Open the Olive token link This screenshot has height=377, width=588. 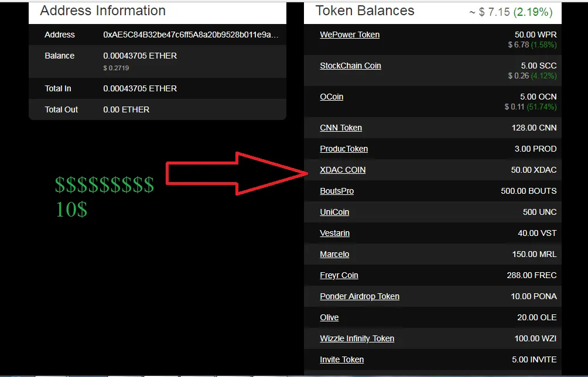coord(329,317)
